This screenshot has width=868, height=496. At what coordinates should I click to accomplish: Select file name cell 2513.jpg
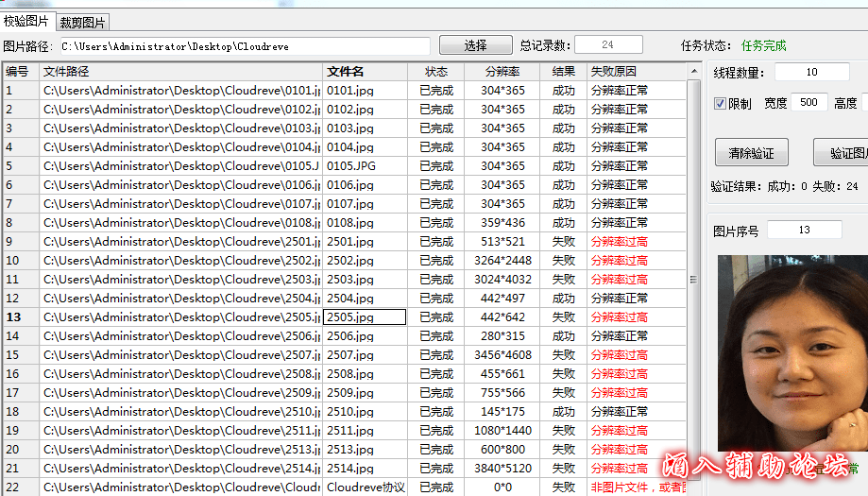(x=365, y=450)
